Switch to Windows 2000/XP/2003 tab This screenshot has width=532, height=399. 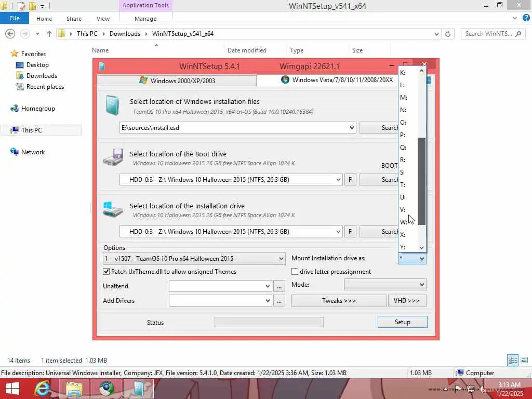tap(177, 81)
